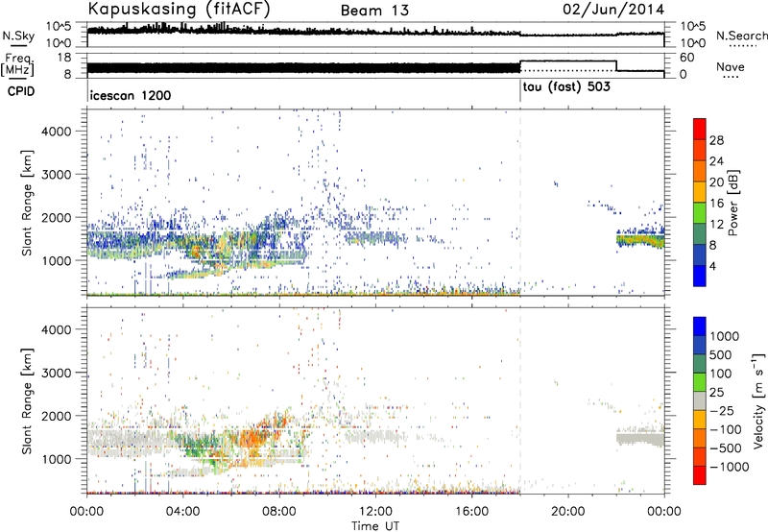Pick the bottom red segment of velocity colorbar
768x532 pixels.
click(x=700, y=475)
